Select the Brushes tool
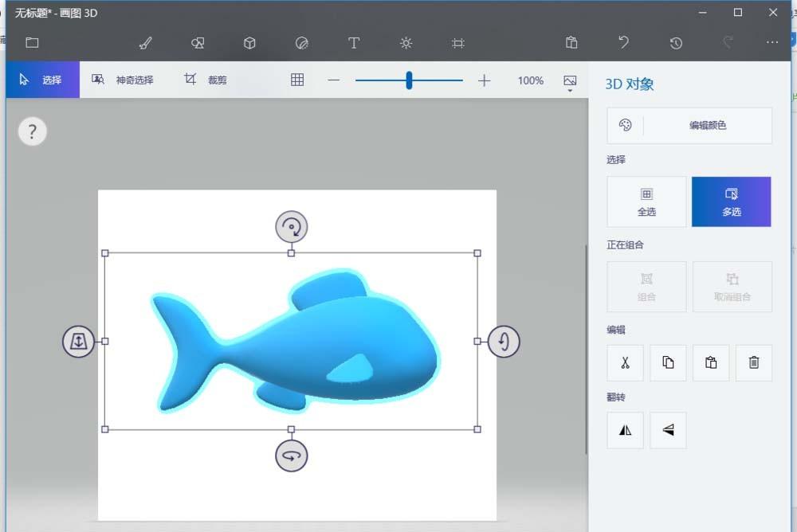 click(145, 43)
